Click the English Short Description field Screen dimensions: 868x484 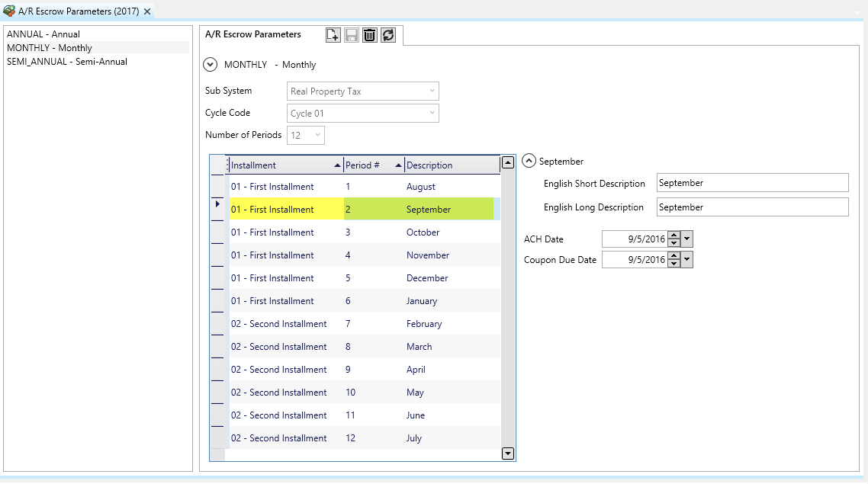point(752,183)
